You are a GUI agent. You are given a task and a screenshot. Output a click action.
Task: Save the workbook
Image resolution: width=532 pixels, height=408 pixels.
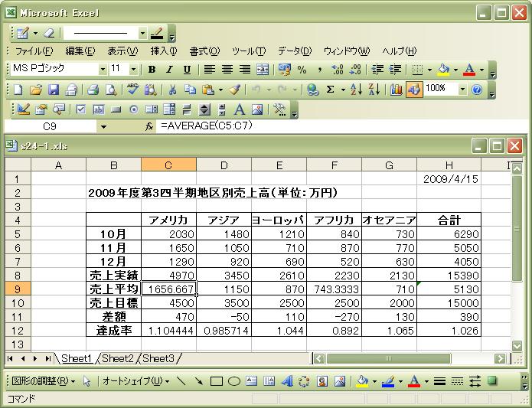pyautogui.click(x=54, y=90)
